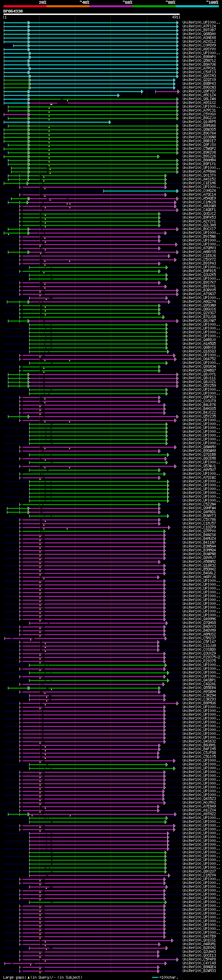
Task: Select hit UniRef100_Q9HFW4
Action: coord(199,508)
